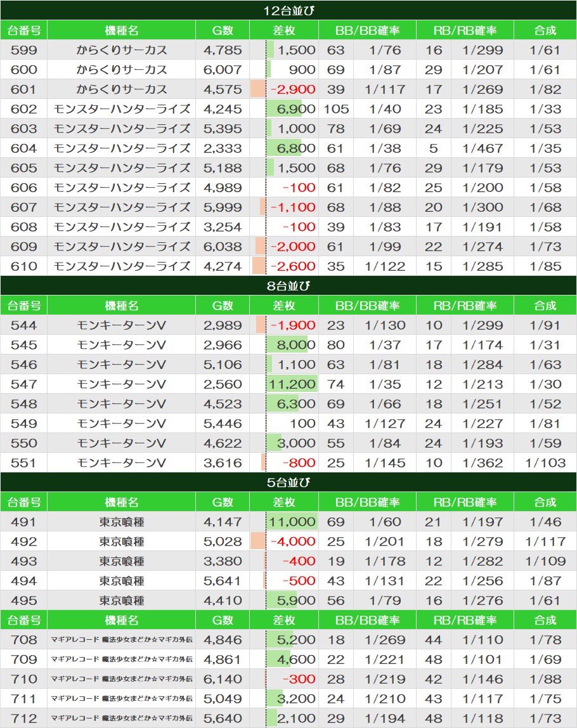This screenshot has width=577, height=728.
Task: Click 差枚 value -4,000 in row 492
Action: point(293,542)
